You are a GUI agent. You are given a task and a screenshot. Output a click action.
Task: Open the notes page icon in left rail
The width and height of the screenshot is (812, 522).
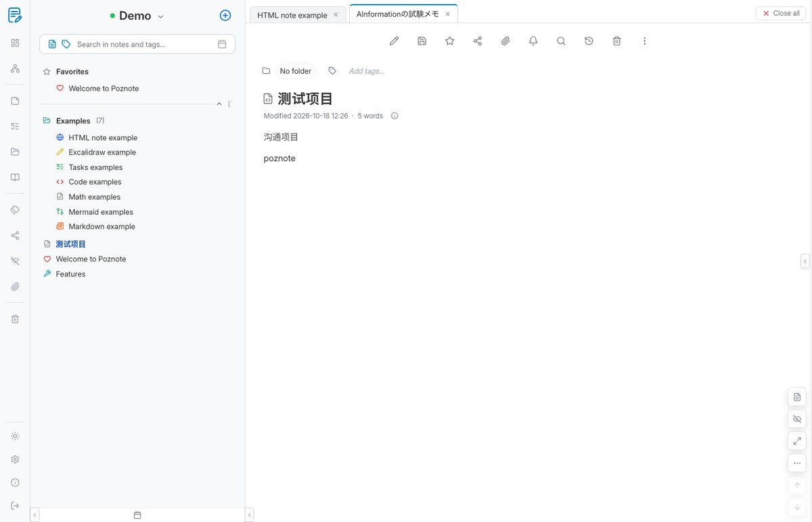15,101
